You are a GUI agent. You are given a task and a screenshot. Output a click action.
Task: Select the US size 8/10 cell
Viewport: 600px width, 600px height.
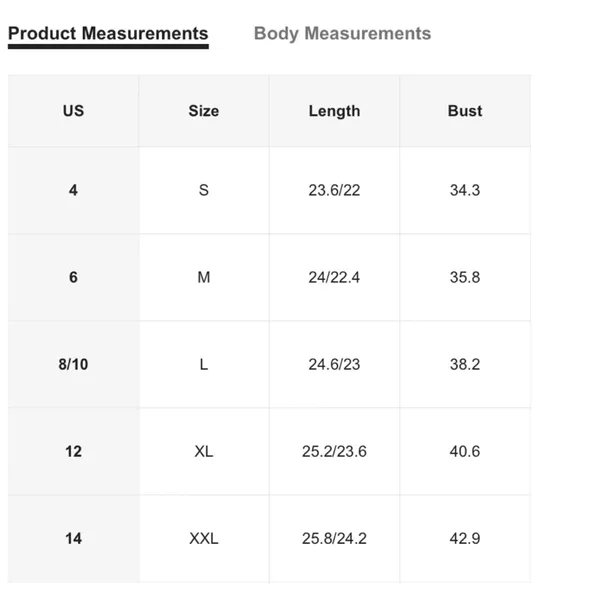[x=73, y=364]
